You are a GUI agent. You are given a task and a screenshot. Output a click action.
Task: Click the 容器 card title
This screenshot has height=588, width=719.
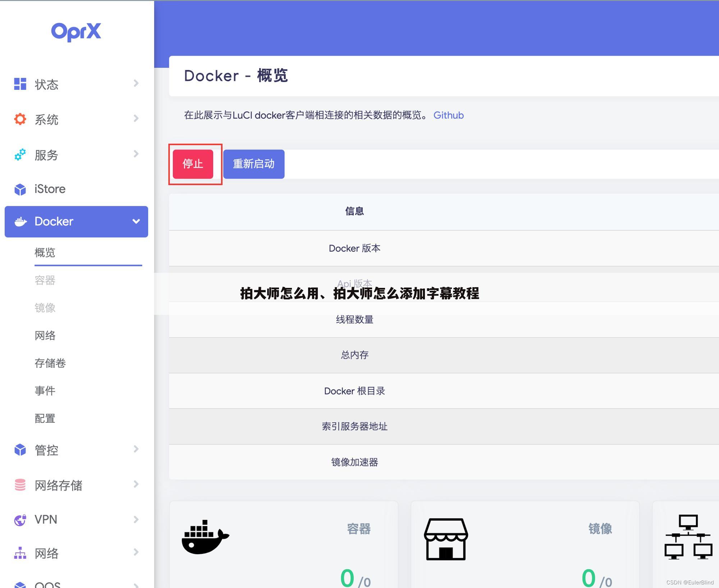coord(358,529)
